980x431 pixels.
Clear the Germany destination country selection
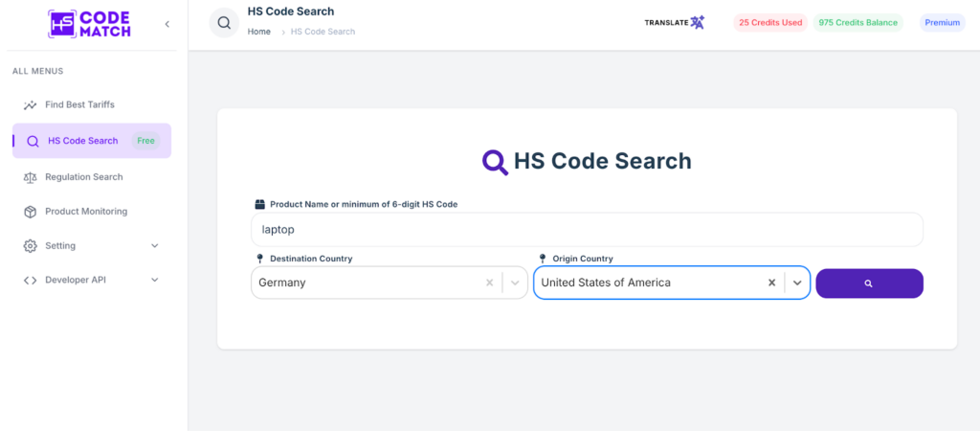click(489, 283)
